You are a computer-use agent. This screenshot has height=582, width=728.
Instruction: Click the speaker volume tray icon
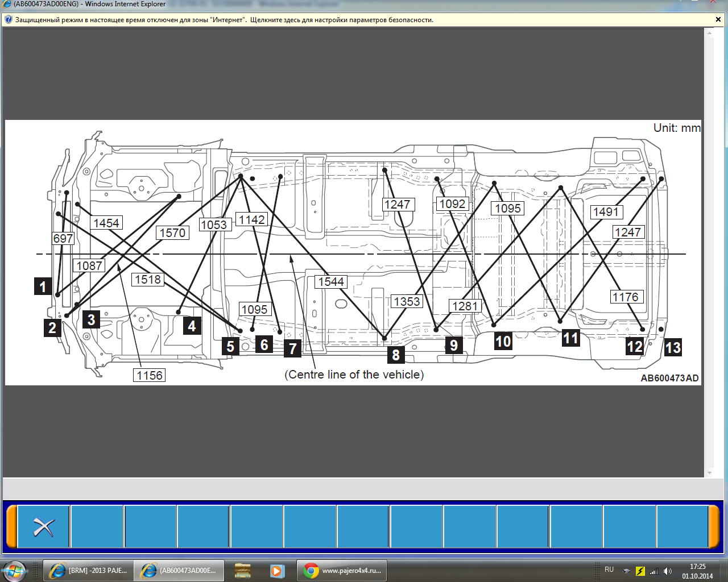tap(668, 571)
